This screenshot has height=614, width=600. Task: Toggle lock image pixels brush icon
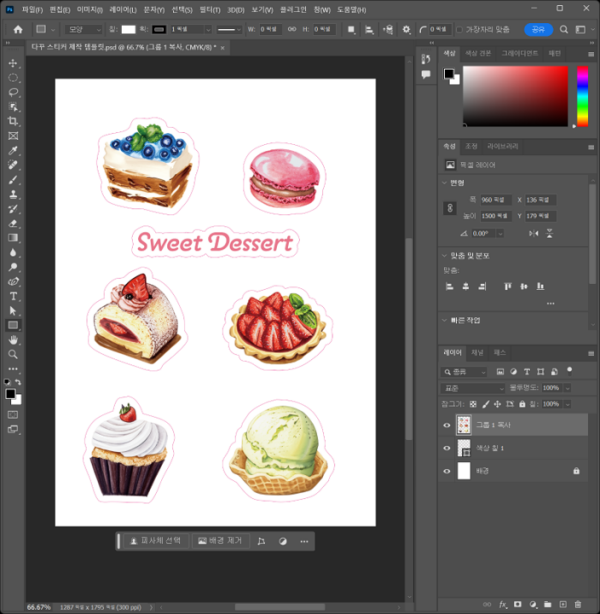(x=486, y=404)
